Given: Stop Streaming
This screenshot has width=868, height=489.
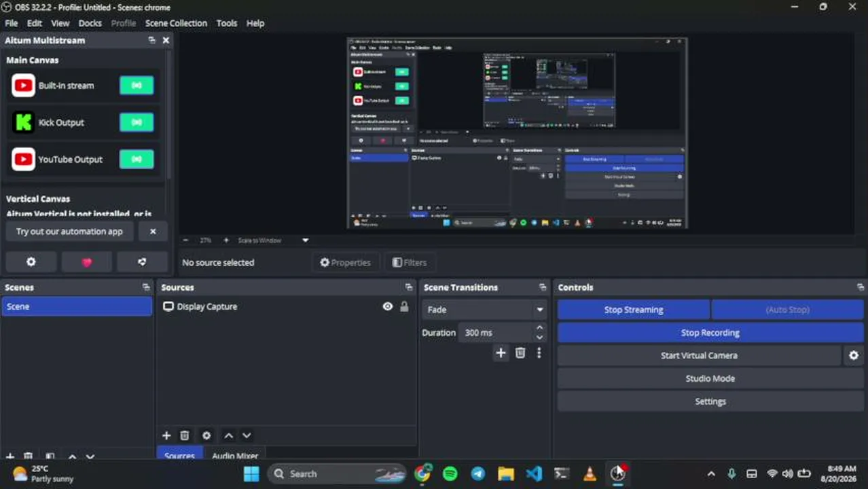Looking at the screenshot, I should pos(634,310).
